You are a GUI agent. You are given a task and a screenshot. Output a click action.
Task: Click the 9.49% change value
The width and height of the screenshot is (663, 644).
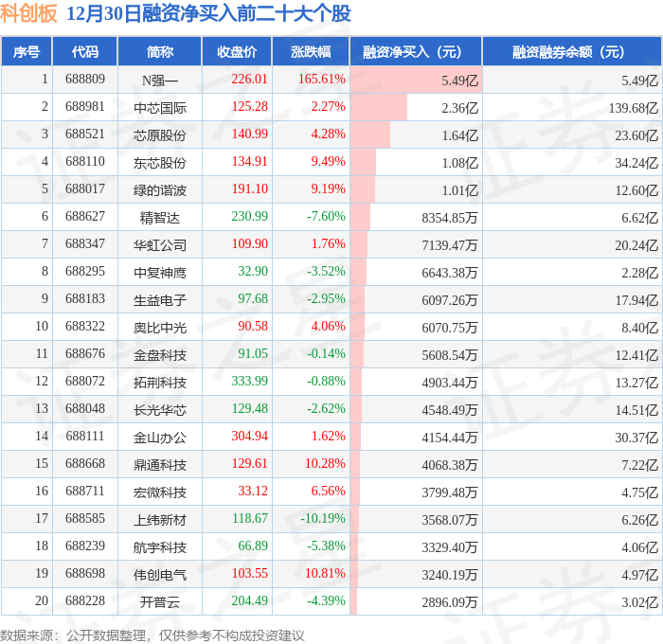pyautogui.click(x=328, y=162)
